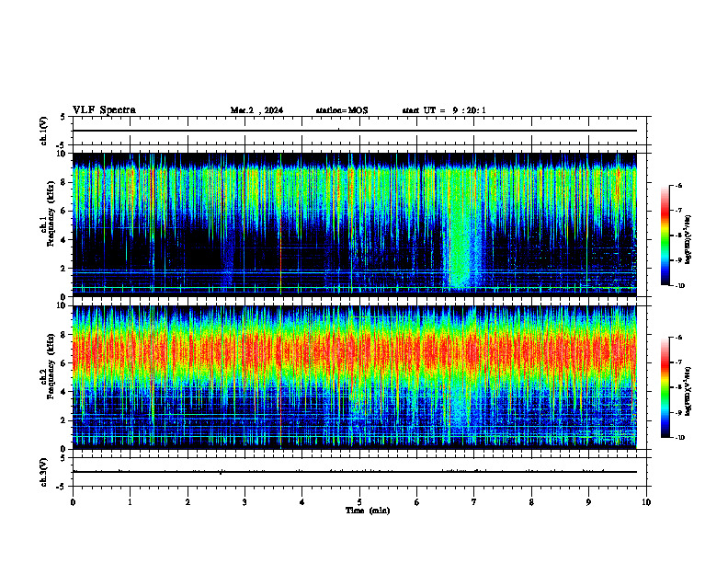Click time axis tick label '6'
Image resolution: width=728 pixels, height=563 pixels.
click(x=417, y=502)
